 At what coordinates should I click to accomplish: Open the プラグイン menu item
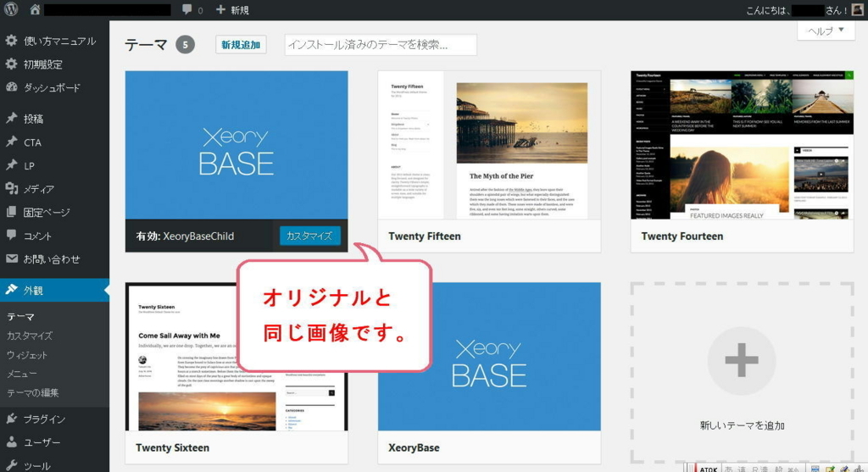pos(44,419)
